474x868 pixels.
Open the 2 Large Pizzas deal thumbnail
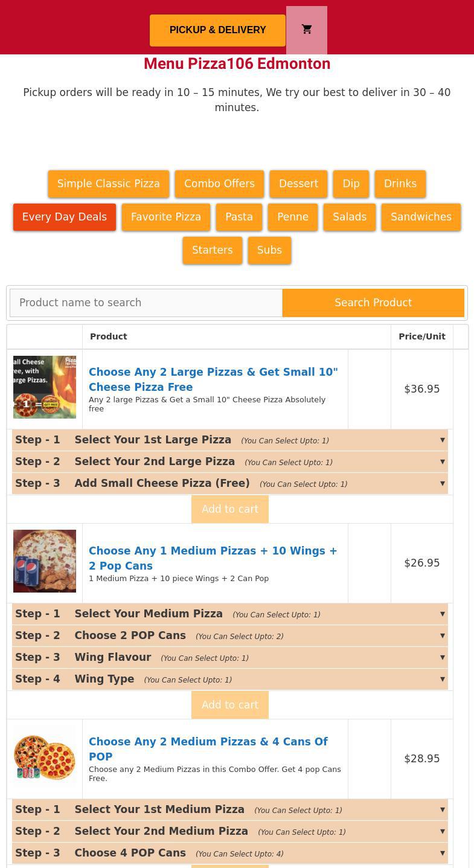45,387
